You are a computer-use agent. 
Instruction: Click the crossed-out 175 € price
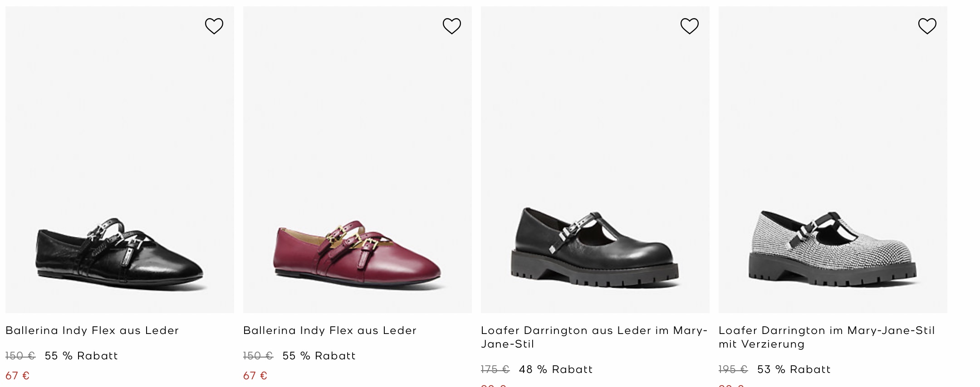pos(495,369)
